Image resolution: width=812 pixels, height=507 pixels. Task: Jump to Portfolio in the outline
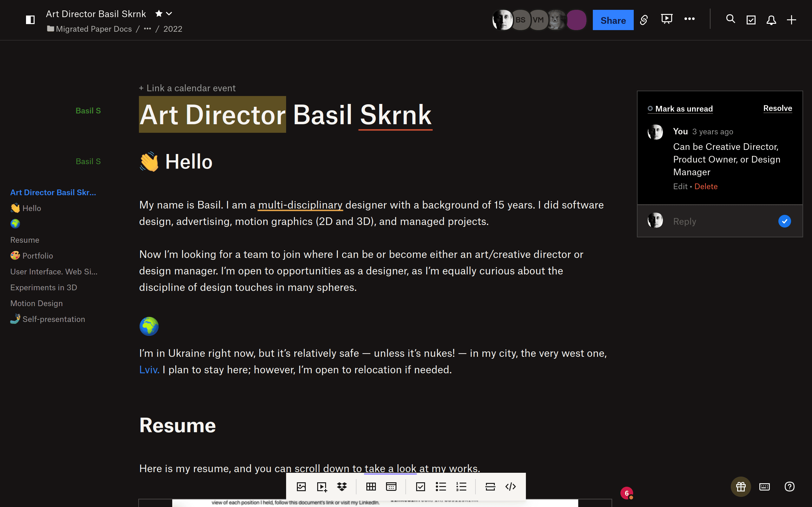37,256
